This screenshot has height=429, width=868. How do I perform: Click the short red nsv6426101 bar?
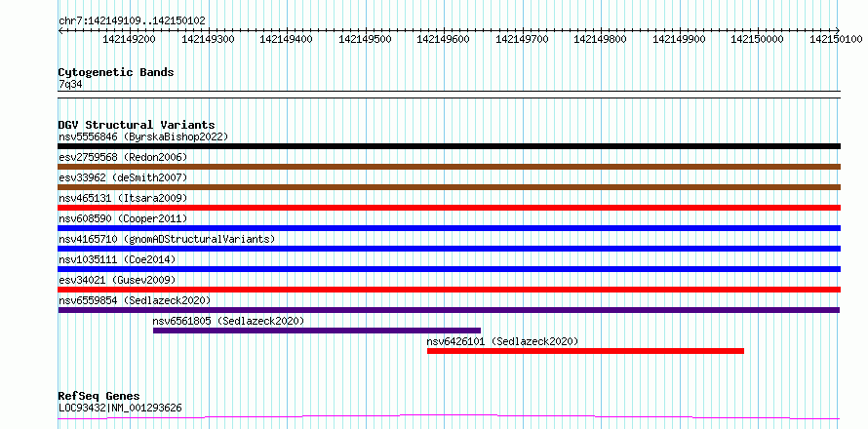(x=586, y=351)
